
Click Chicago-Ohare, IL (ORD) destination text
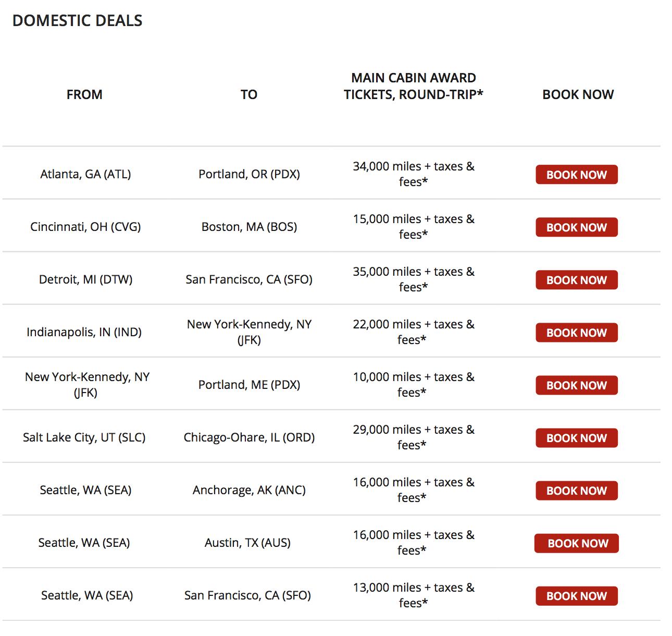[x=249, y=437]
